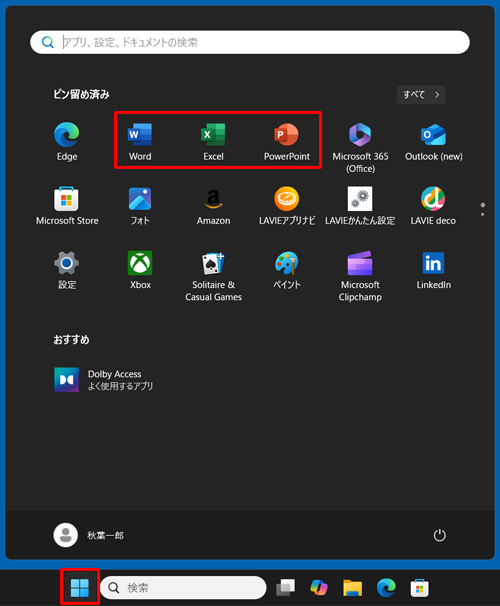
Task: Open the Xbox app icon
Action: click(x=140, y=270)
